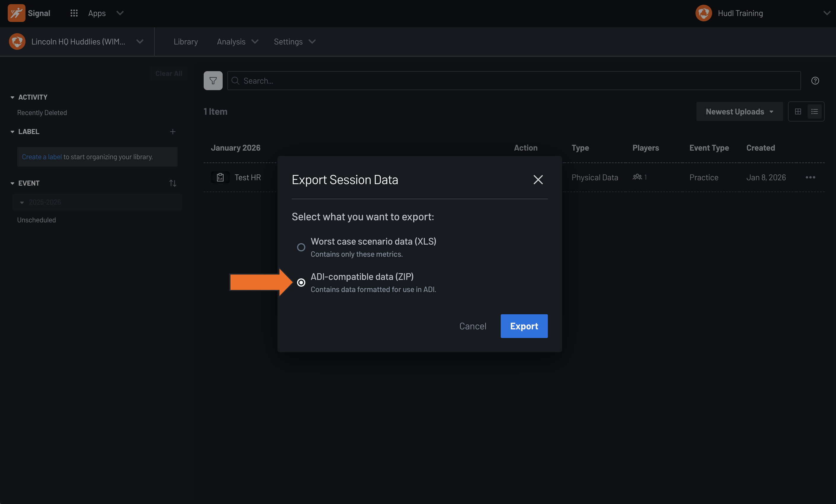Open the Apps grid icon
Viewport: 836px width, 504px height.
pyautogui.click(x=74, y=13)
